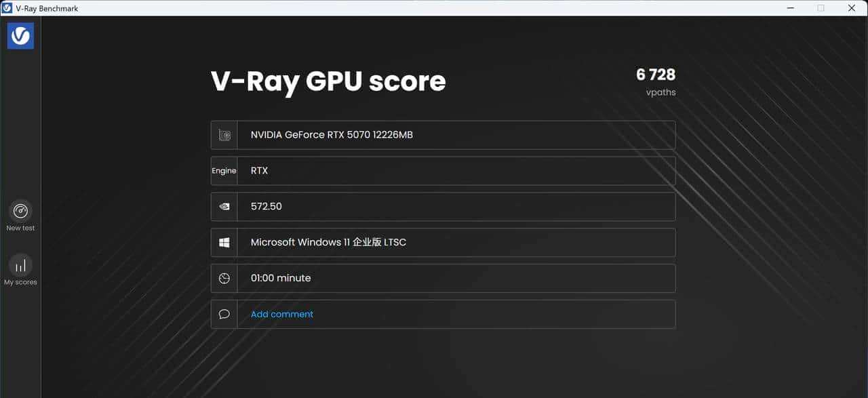Open the Add comment link
This screenshot has height=398, width=868.
tap(281, 314)
